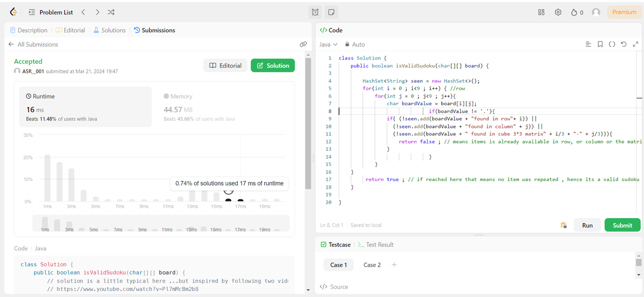Screen dimensions: 644x297
Task: Click the runtime range mini chart
Action: coord(160,223)
